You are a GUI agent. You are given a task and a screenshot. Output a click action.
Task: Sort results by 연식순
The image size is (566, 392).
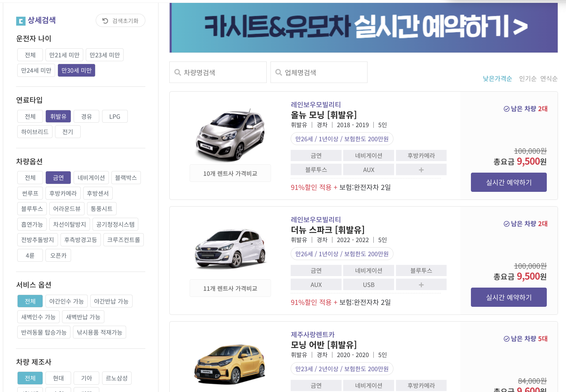[549, 78]
